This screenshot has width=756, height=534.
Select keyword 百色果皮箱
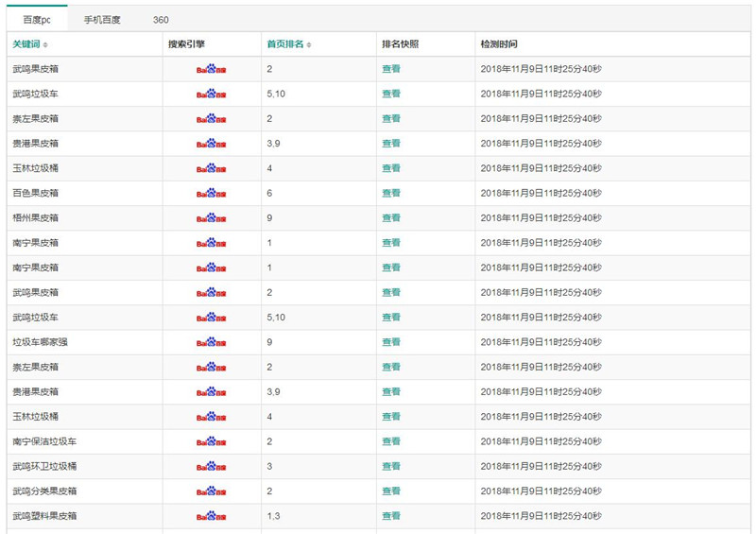pyautogui.click(x=35, y=193)
